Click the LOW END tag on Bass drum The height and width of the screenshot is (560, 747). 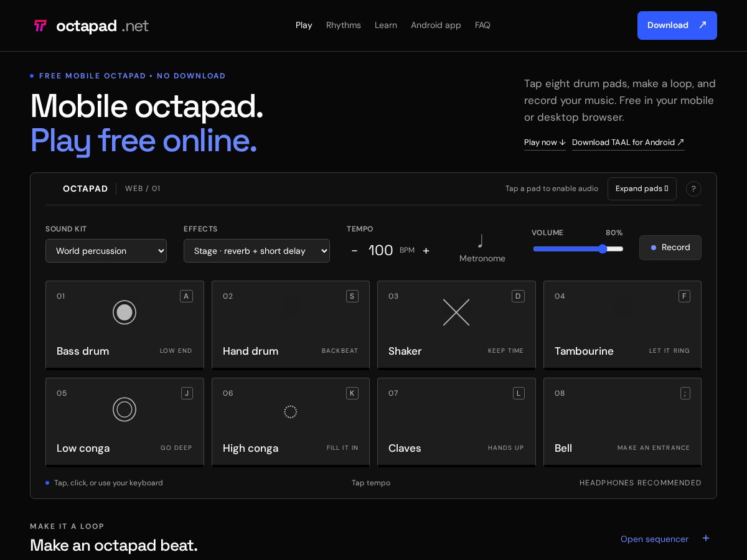pyautogui.click(x=176, y=351)
